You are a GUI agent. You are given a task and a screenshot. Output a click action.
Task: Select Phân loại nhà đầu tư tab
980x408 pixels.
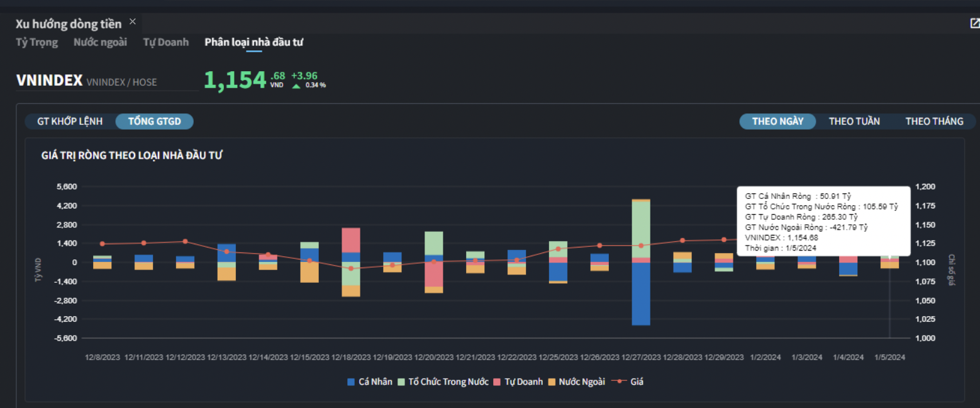coord(254,42)
